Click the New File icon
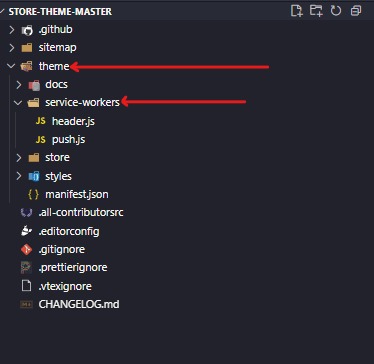 coord(296,11)
